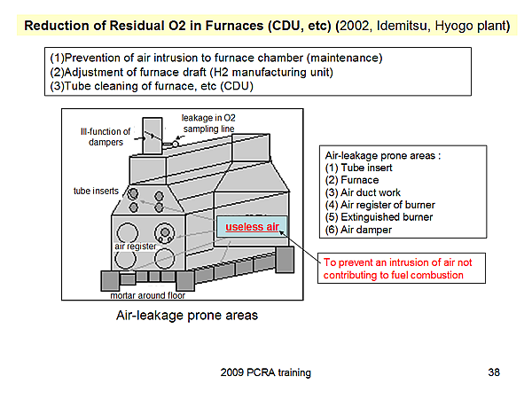Click the "leakage in O2 sampling line" label

click(208, 123)
